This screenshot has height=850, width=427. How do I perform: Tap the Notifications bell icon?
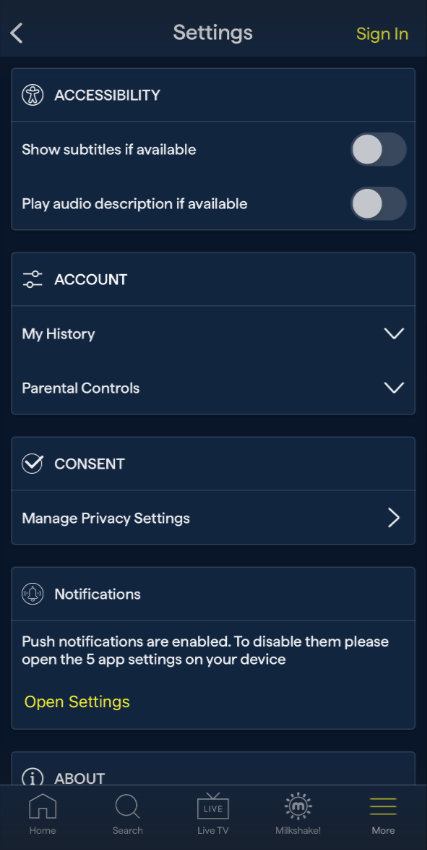coord(33,594)
